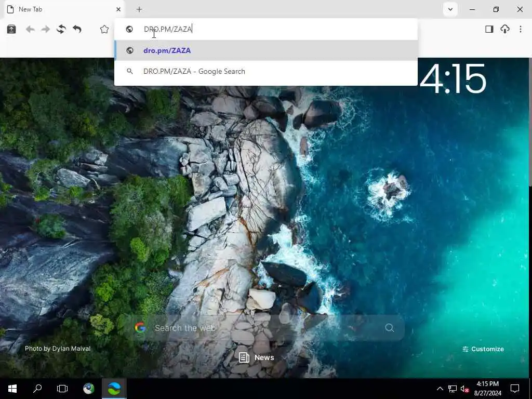Click the muted volume tray icon
The height and width of the screenshot is (399, 532).
(464, 389)
